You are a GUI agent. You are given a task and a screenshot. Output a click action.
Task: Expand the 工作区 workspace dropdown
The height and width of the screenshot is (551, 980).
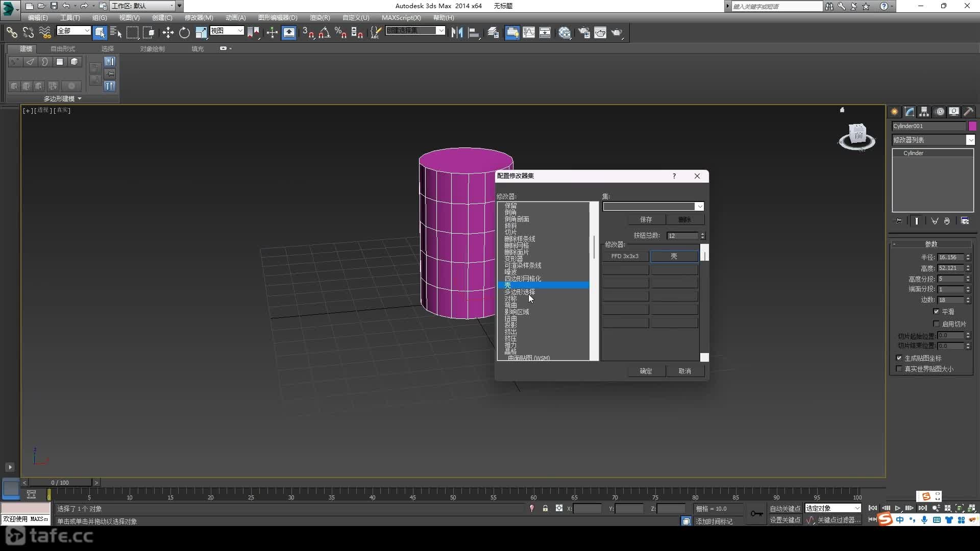coord(143,6)
